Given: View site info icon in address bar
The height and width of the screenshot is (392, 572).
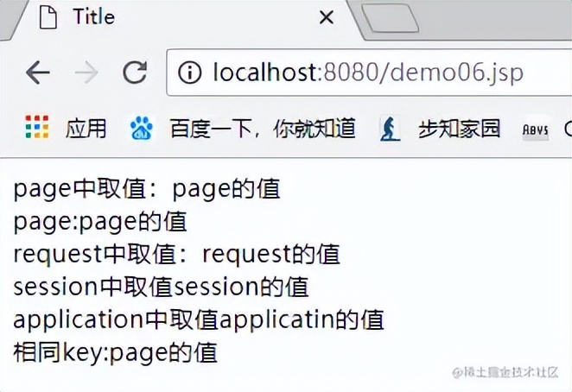Looking at the screenshot, I should 189,73.
